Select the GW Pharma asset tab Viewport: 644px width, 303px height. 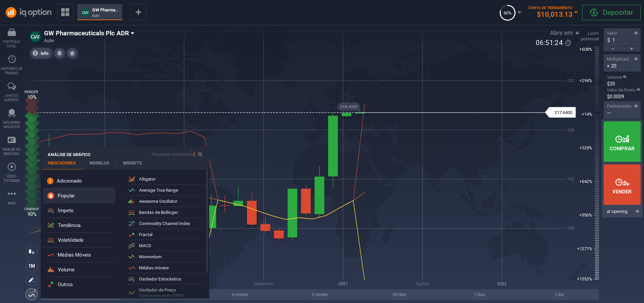(100, 12)
